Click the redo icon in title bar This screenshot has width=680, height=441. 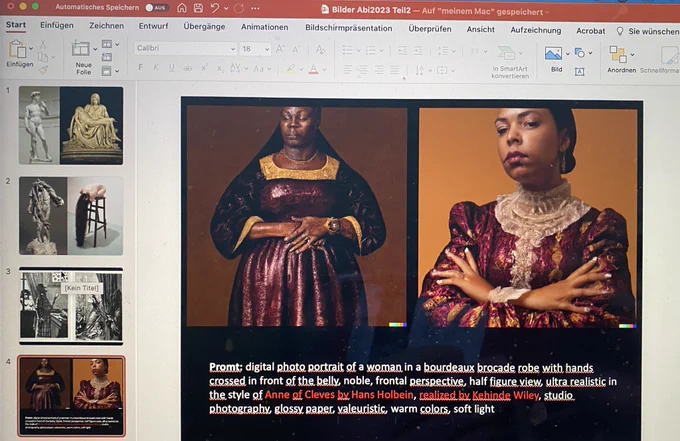click(x=239, y=8)
